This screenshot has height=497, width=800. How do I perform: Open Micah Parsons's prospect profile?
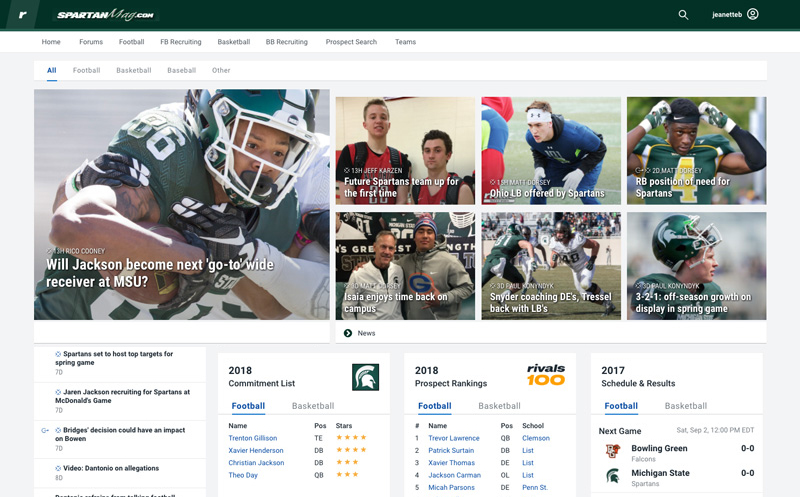(x=451, y=487)
